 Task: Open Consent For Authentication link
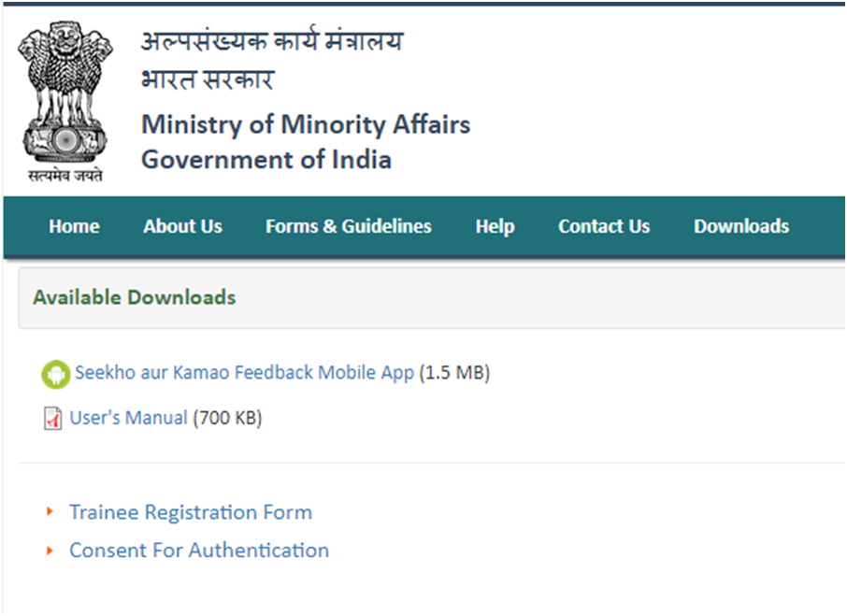click(x=199, y=551)
